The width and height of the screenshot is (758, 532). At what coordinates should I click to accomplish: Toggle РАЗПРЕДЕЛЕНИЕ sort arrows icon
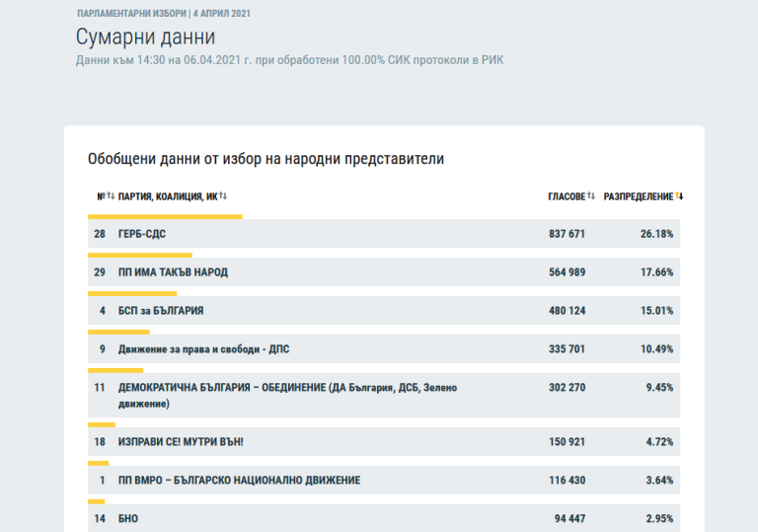pos(679,195)
